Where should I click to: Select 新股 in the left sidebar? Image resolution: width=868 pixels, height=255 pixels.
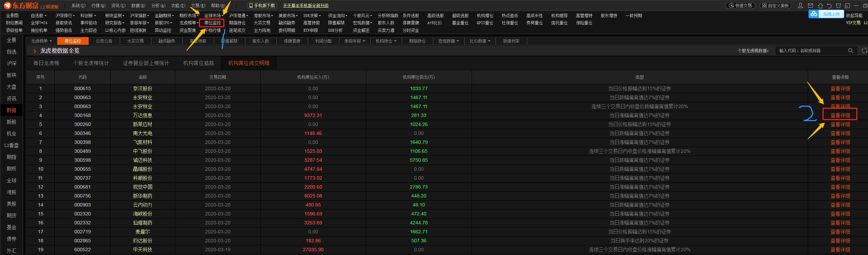coord(11,122)
